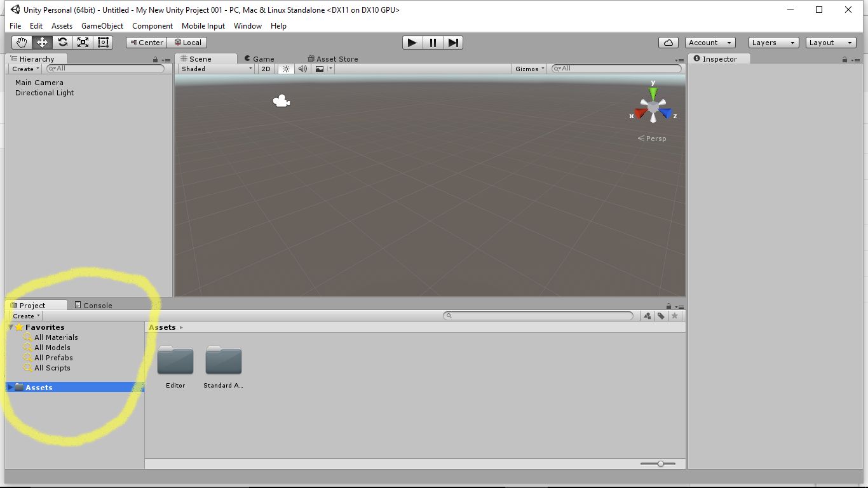Toggle 2D view in the Scene panel
Image resolution: width=868 pixels, height=488 pixels.
266,69
